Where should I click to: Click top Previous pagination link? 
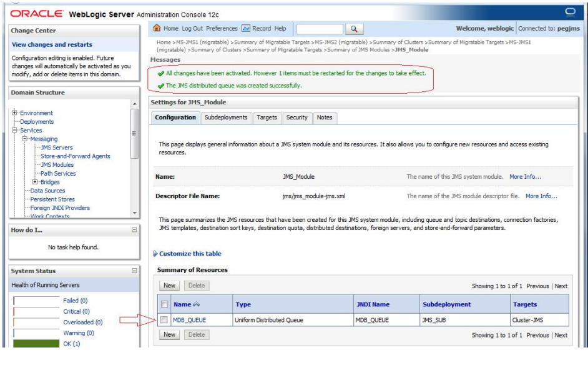[537, 286]
